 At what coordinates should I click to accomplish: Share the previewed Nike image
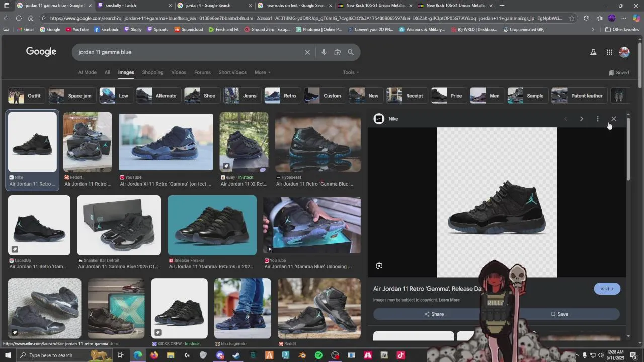click(x=434, y=314)
